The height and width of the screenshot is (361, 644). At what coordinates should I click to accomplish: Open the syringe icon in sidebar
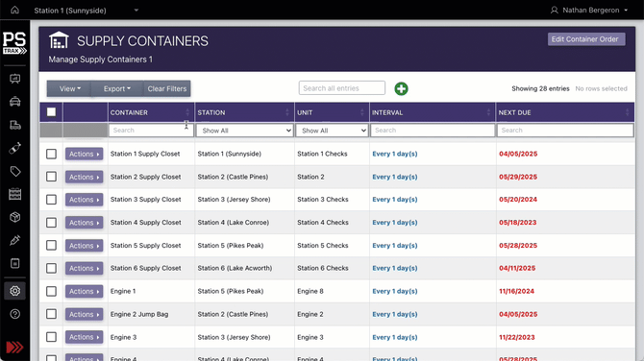tap(14, 148)
